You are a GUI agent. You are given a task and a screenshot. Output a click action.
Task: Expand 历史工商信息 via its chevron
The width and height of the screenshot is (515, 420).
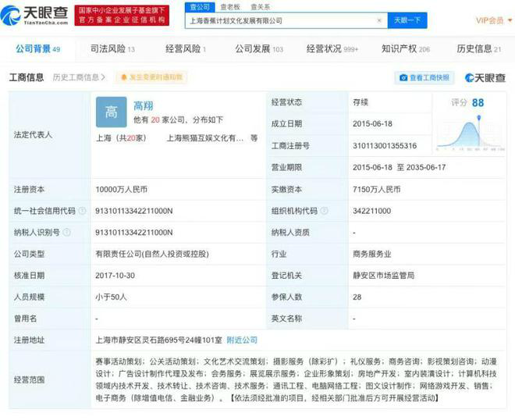point(104,77)
